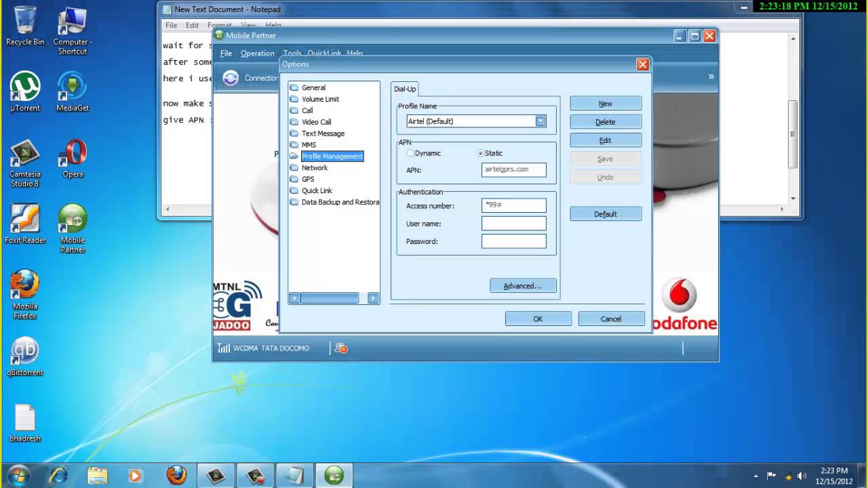Click the folder icon beside General
Image resolution: width=868 pixels, height=488 pixels.
(x=294, y=87)
